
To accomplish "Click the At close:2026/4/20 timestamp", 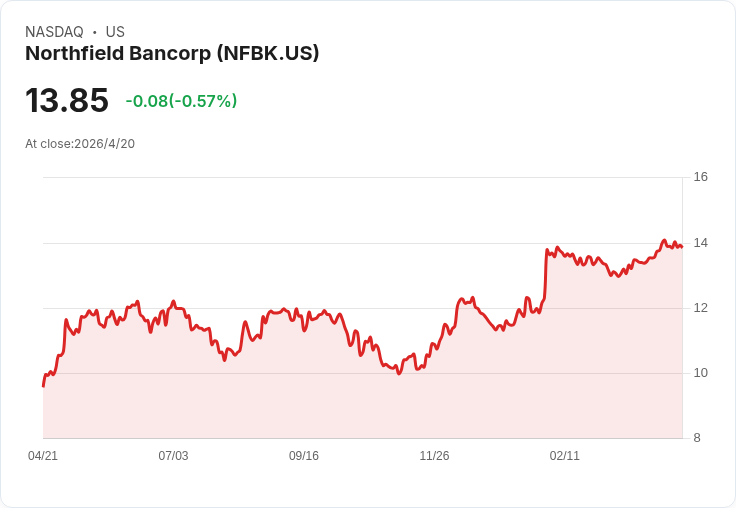I will (x=80, y=144).
